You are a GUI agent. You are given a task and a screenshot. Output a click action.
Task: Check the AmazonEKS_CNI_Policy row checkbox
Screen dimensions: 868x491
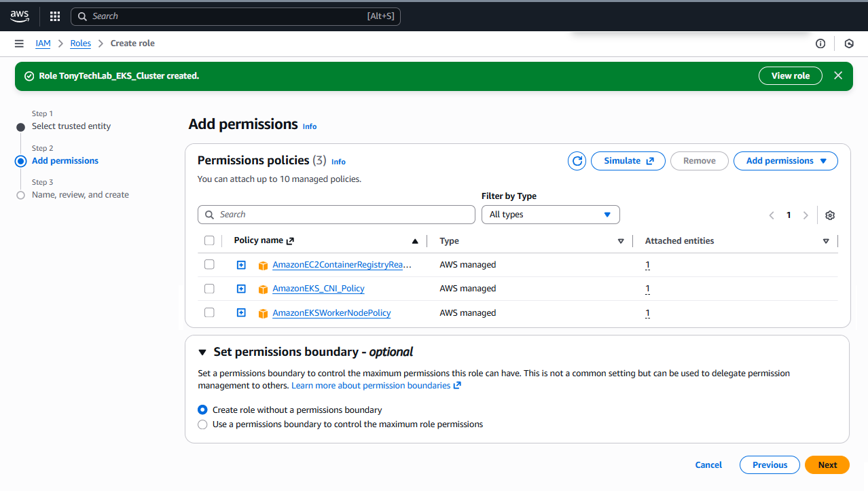coord(209,289)
